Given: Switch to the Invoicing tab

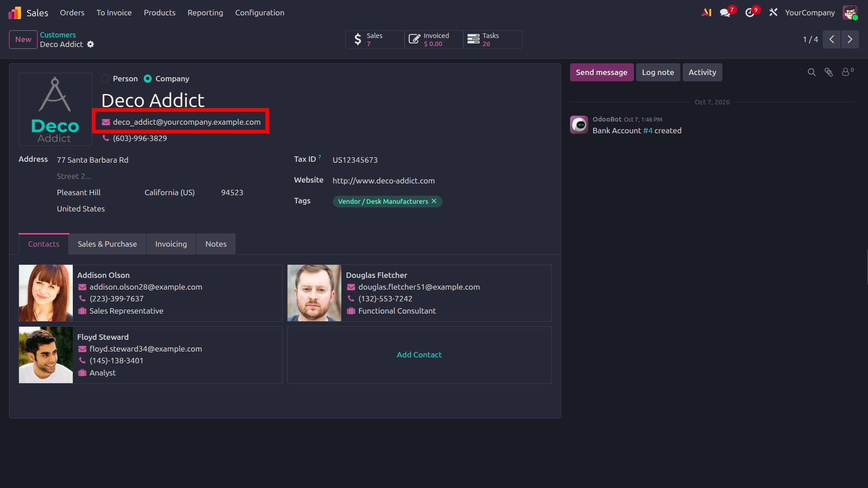Looking at the screenshot, I should (x=171, y=244).
